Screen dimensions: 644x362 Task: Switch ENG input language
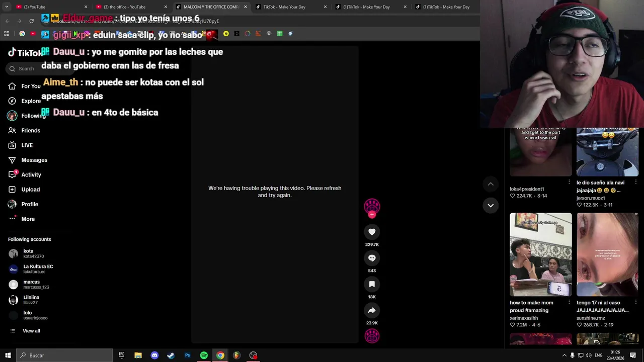click(x=599, y=355)
